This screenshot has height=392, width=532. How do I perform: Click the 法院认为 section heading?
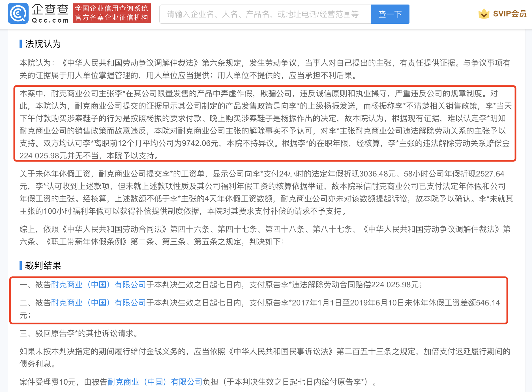pyautogui.click(x=43, y=44)
